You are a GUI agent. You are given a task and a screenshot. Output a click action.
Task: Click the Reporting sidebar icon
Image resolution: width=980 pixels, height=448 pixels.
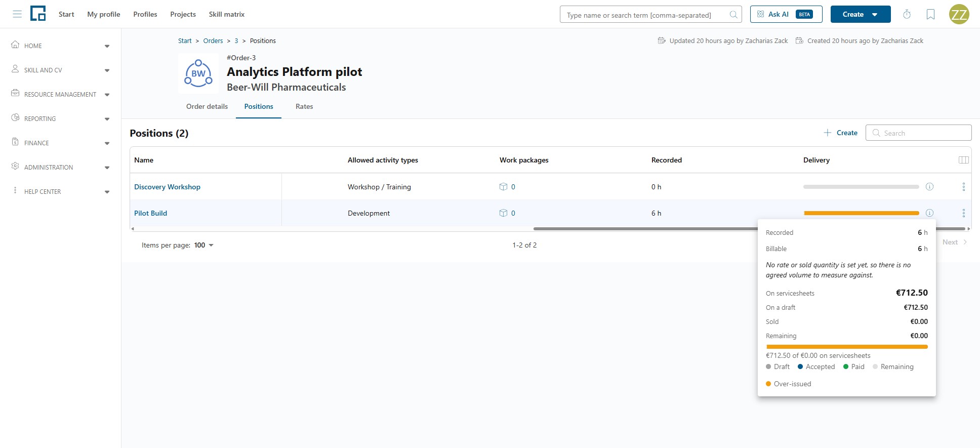pyautogui.click(x=15, y=117)
